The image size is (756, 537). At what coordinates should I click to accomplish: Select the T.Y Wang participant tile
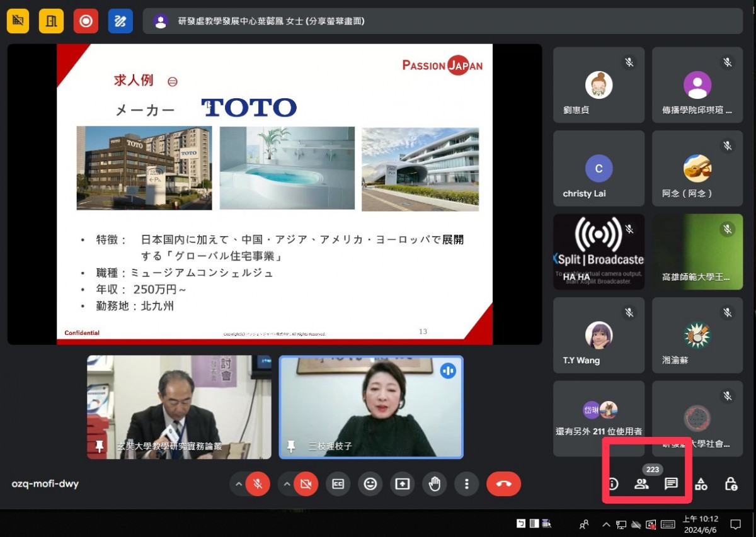click(598, 336)
